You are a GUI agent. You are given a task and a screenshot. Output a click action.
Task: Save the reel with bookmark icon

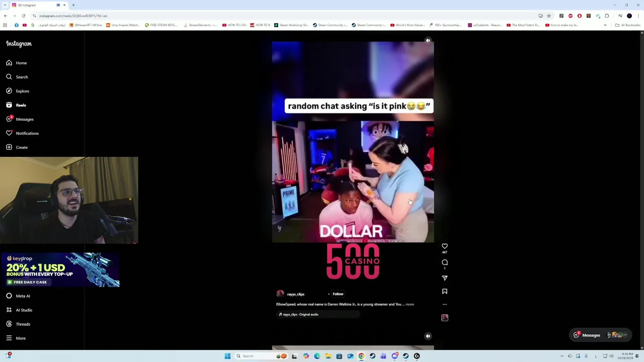[444, 291]
